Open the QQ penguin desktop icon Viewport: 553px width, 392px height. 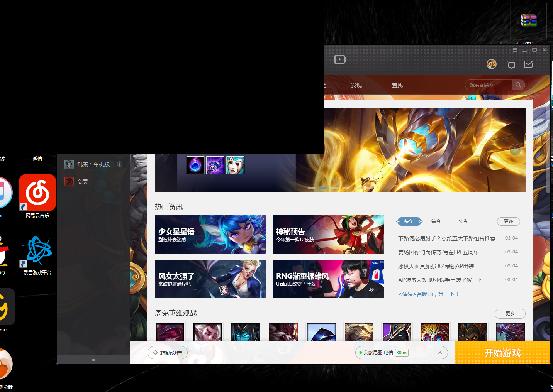tap(4, 255)
